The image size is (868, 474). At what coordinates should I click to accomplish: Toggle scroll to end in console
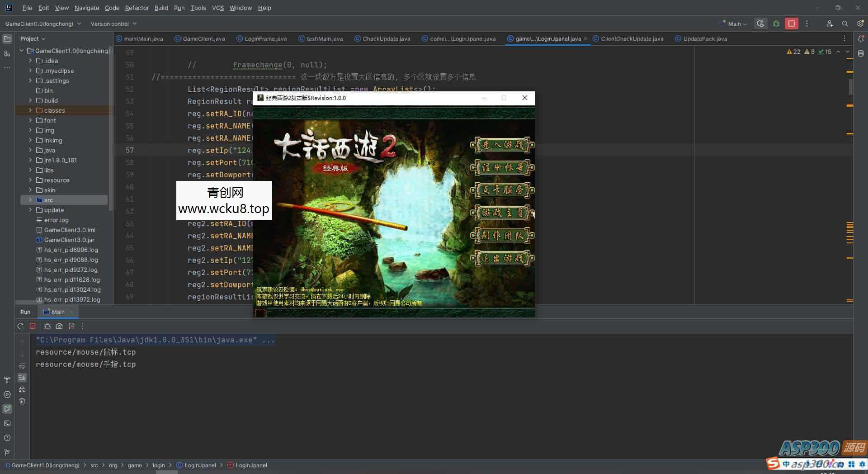point(22,378)
